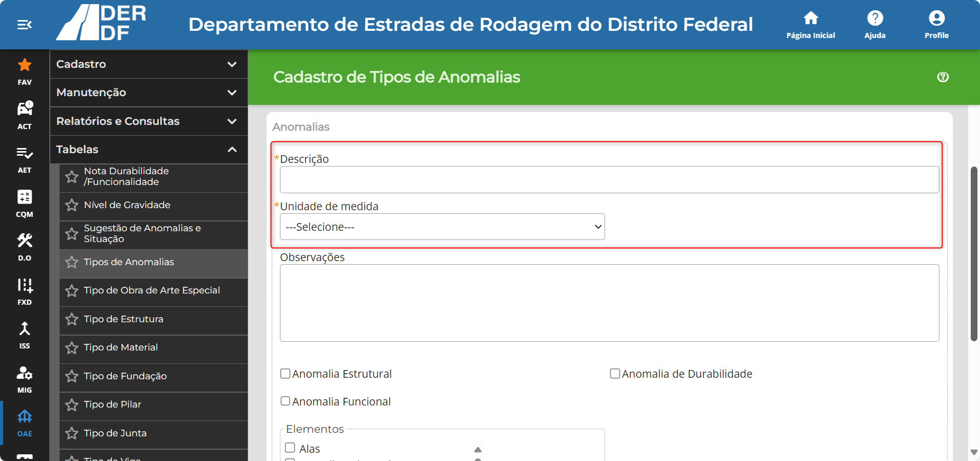Check the Anomalia Estrutural checkbox
The height and width of the screenshot is (461, 980).
point(286,374)
